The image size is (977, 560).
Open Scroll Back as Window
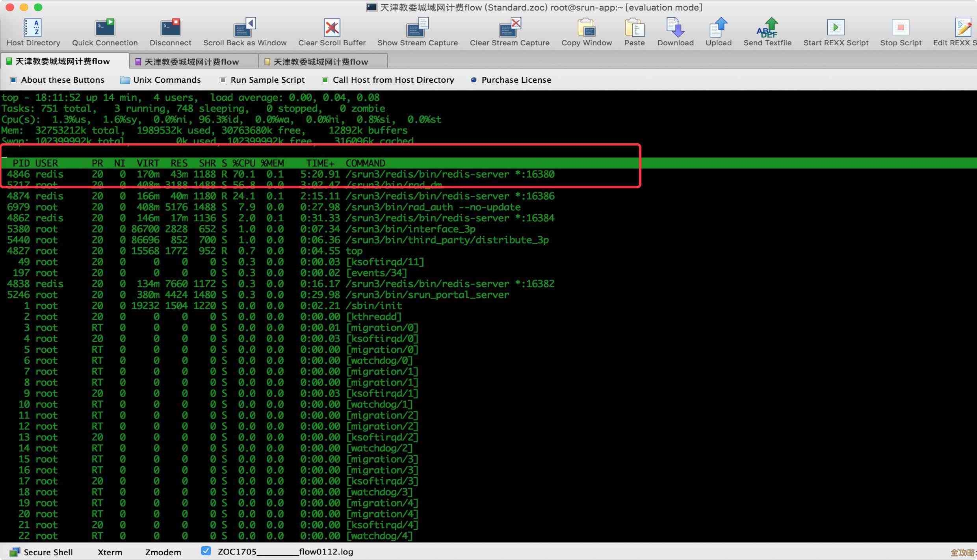click(x=245, y=28)
